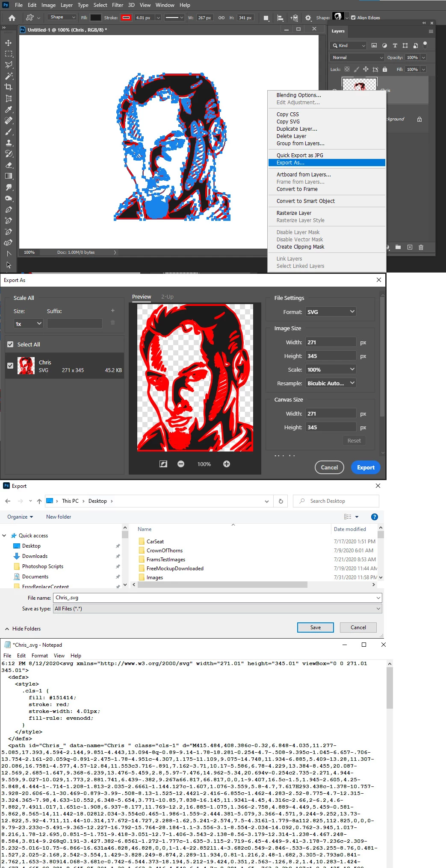Click the File name input field
Screen dimensions: 446x868
point(217,598)
